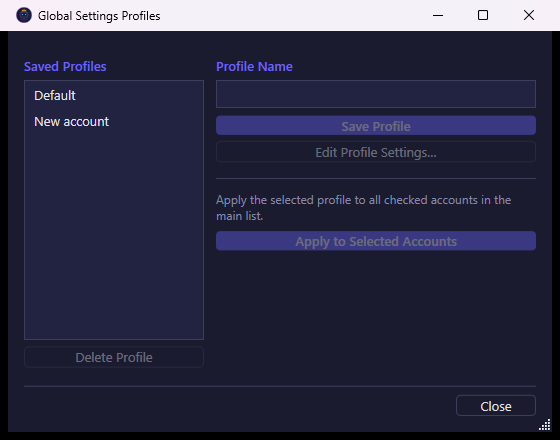Minimize the Global Settings Profiles window
Screen dimensions: 560x440
coord(438,15)
